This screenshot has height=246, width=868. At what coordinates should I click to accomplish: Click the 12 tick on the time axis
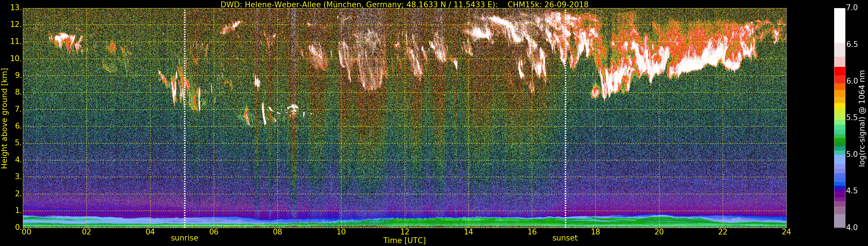[x=404, y=232]
